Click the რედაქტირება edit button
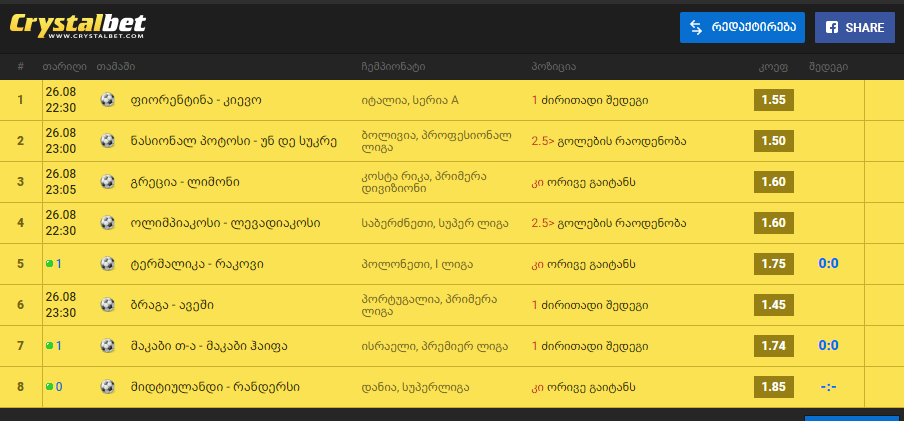Screen dimensions: 904x421 (x=742, y=27)
